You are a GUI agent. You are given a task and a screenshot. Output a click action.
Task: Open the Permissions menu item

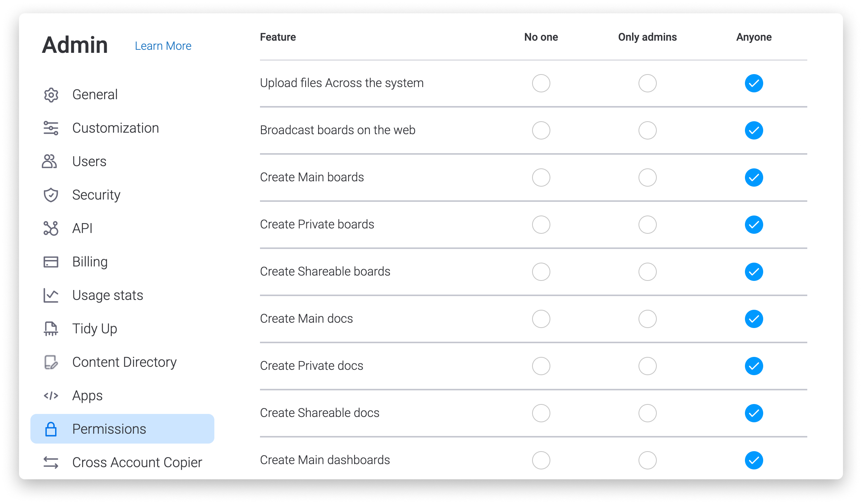122,429
